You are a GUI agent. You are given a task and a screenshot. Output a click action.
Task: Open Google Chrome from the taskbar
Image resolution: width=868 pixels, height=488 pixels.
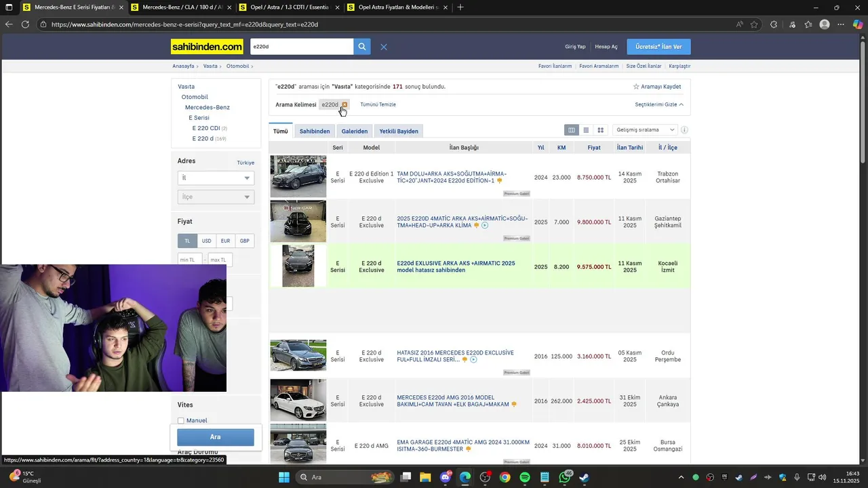point(505,477)
